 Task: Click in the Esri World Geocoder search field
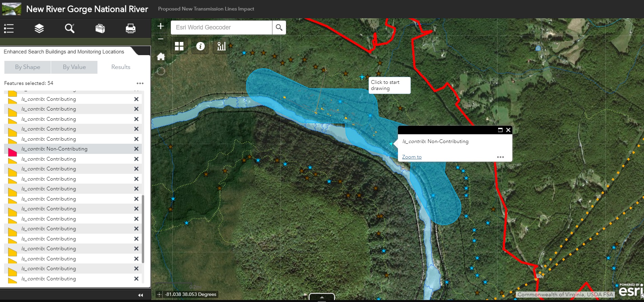click(x=221, y=27)
